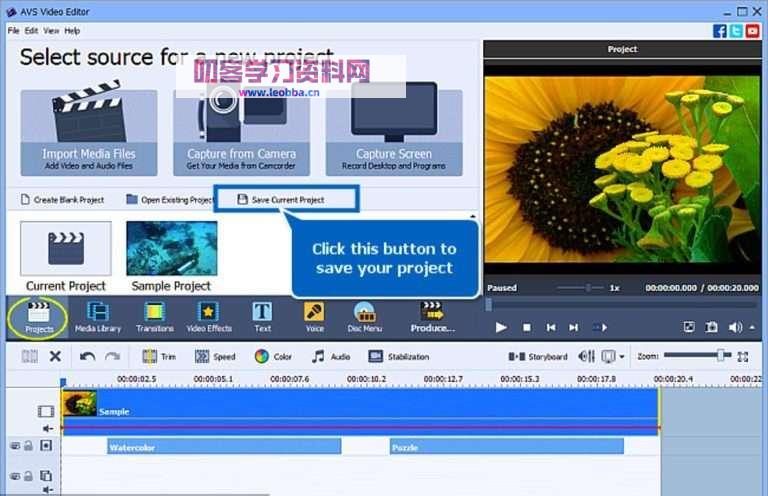Toggle visibility eye on overlay track
Image resolution: width=768 pixels, height=496 pixels.
click(16, 476)
